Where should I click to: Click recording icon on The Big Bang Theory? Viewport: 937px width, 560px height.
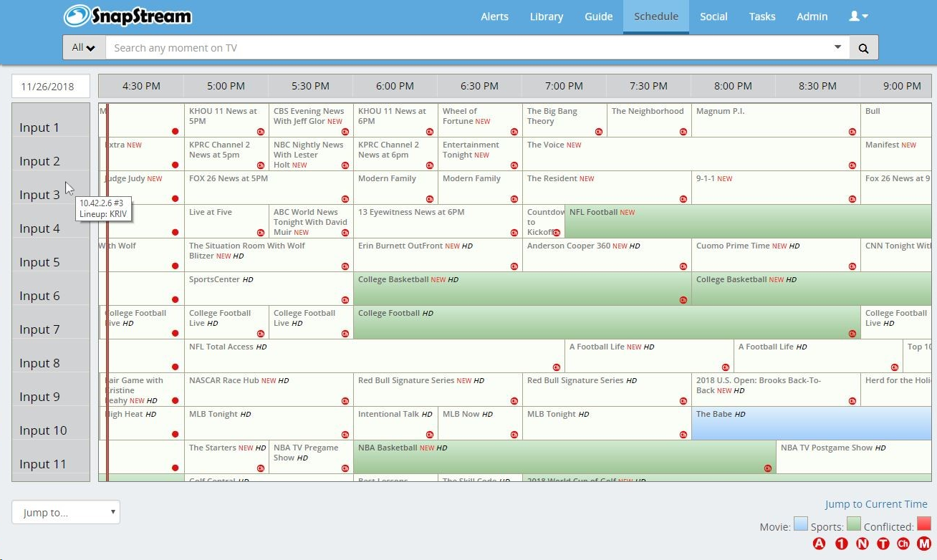pos(599,132)
